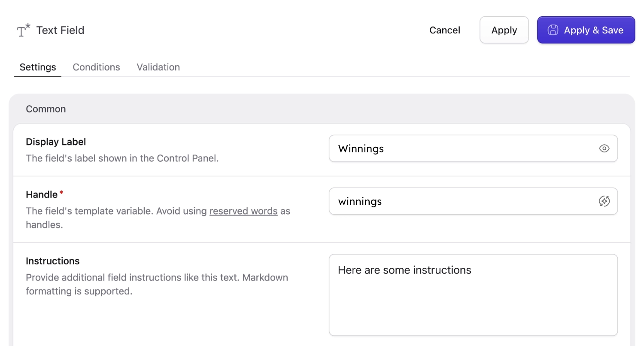Click the floppy disk save icon
The image size is (644, 346).
pyautogui.click(x=553, y=30)
